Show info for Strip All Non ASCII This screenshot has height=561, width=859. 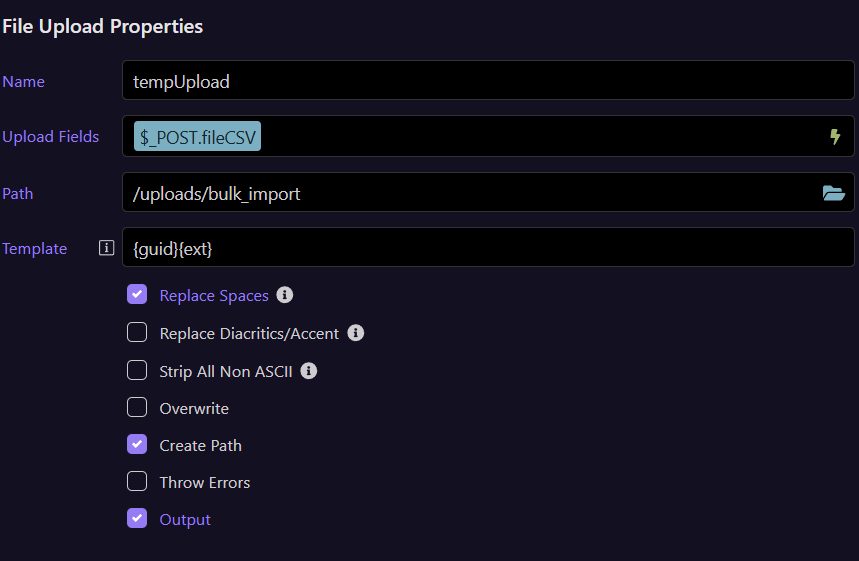309,371
